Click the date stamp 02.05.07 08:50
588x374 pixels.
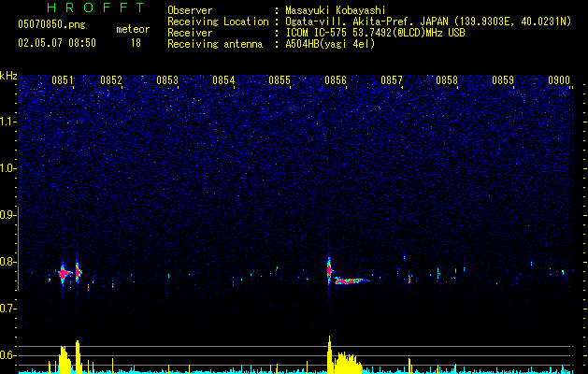57,43
